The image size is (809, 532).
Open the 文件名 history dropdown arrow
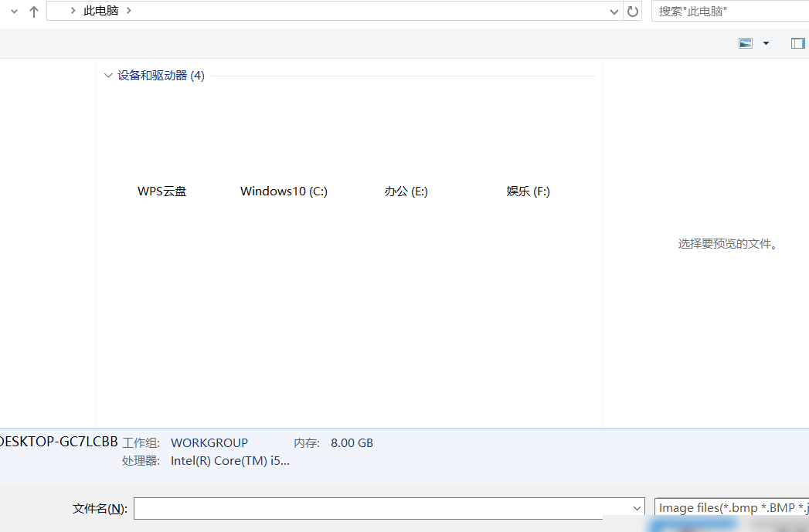pos(637,508)
